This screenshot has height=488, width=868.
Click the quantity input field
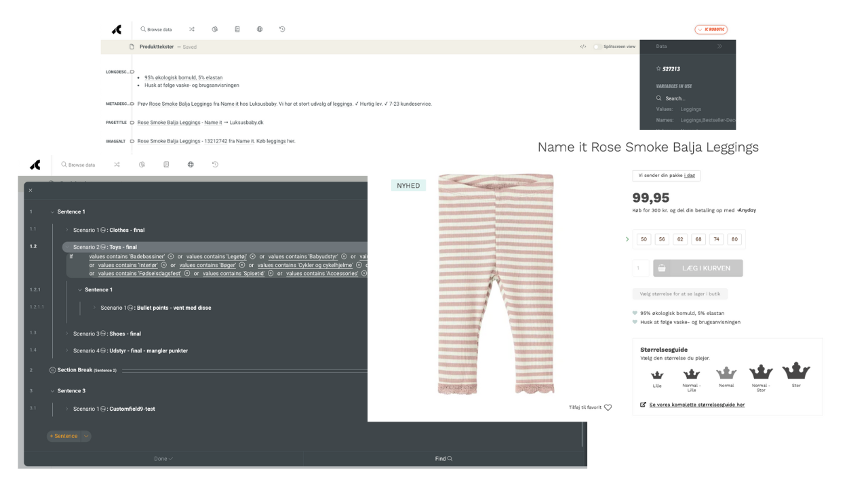(x=641, y=268)
